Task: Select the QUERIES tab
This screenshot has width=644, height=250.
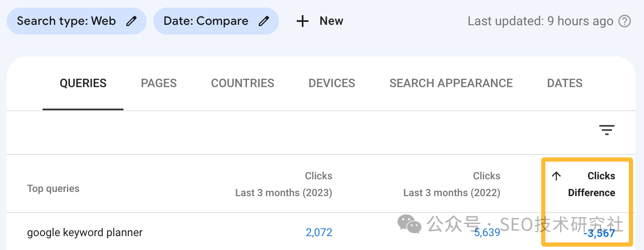Action: click(x=83, y=83)
